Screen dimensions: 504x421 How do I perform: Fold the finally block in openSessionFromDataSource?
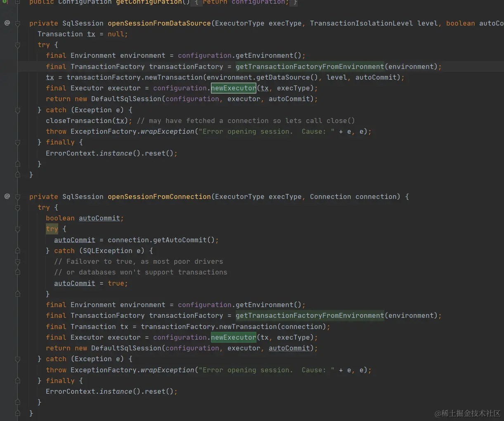18,142
